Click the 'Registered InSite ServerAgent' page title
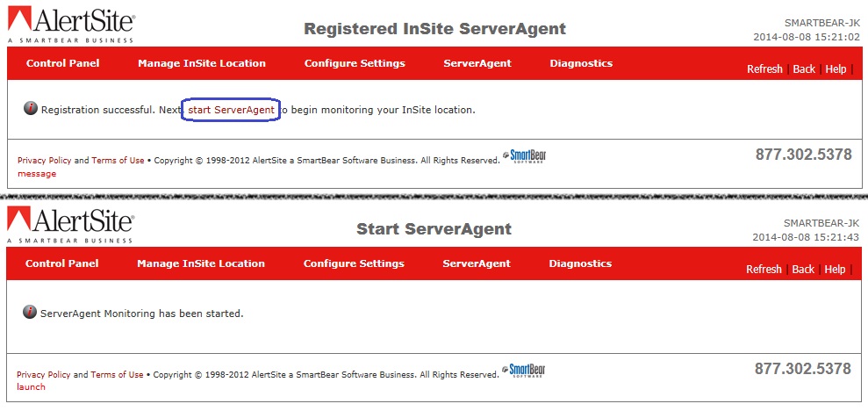The image size is (868, 411). pos(435,28)
